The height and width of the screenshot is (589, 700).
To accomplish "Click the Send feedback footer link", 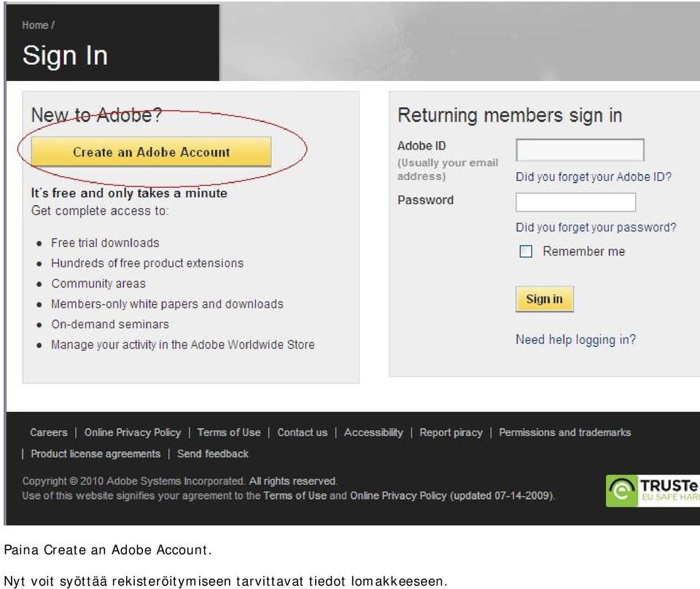I will coord(212,454).
